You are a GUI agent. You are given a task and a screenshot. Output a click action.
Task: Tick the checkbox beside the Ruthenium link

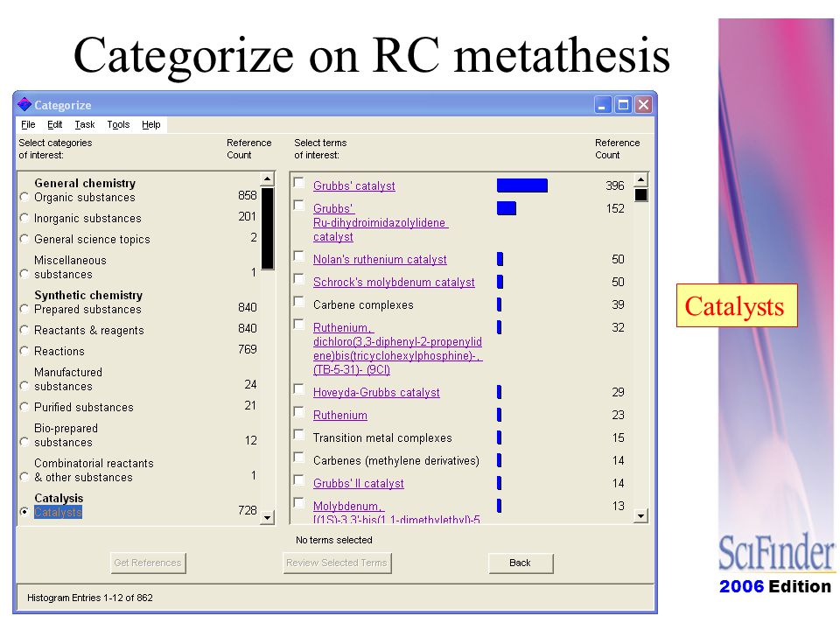tap(299, 412)
